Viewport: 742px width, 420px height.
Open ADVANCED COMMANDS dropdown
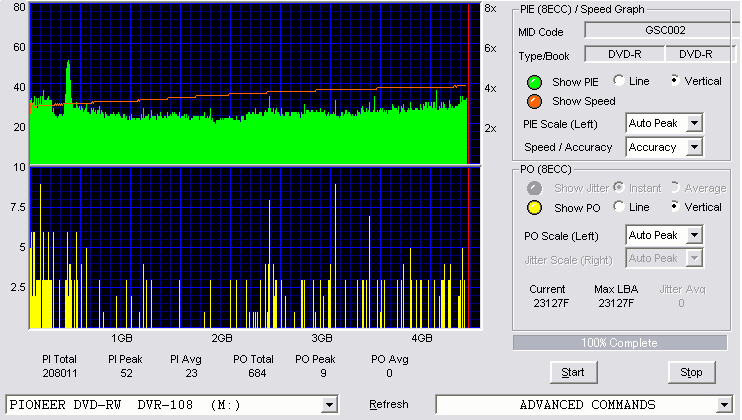(724, 405)
